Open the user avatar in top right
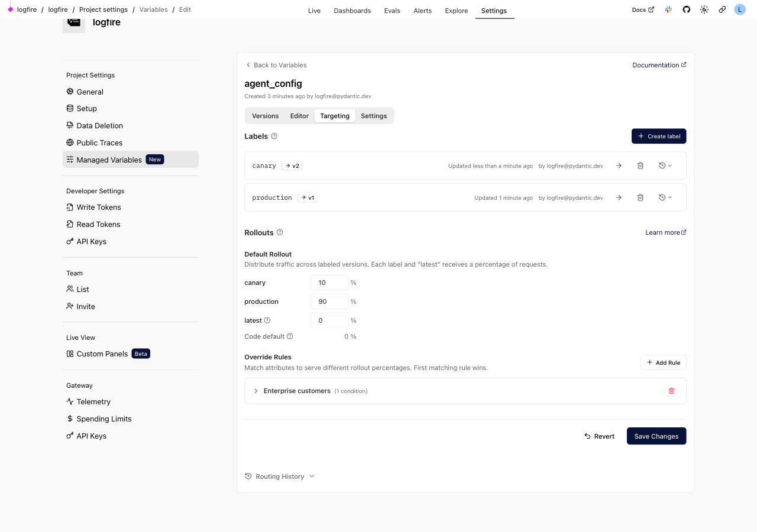The image size is (757, 532). (x=740, y=9)
